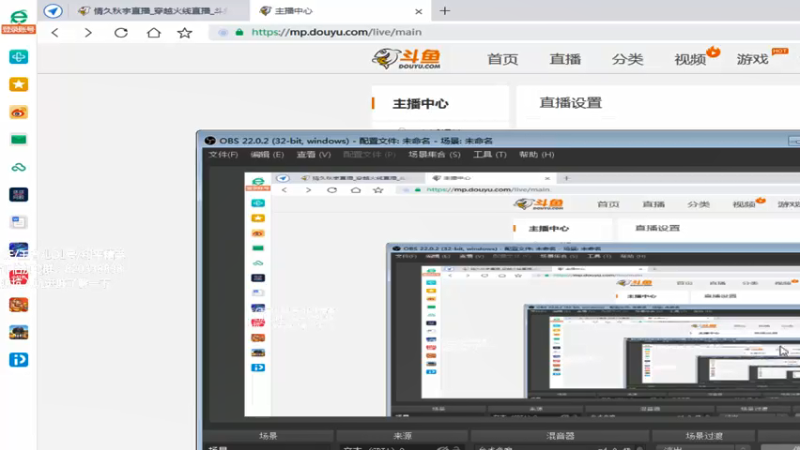Click the OBS 来源 panel header
Screen dimensions: 800x450
coord(402,436)
